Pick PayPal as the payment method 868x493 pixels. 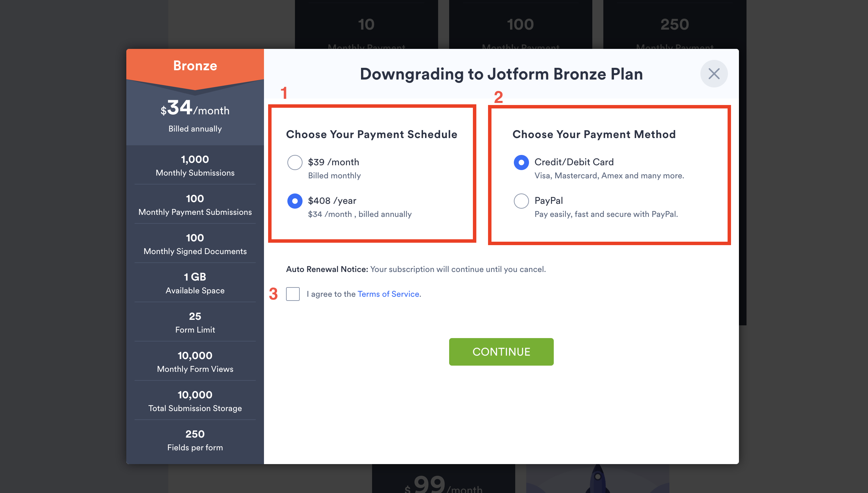pos(521,201)
